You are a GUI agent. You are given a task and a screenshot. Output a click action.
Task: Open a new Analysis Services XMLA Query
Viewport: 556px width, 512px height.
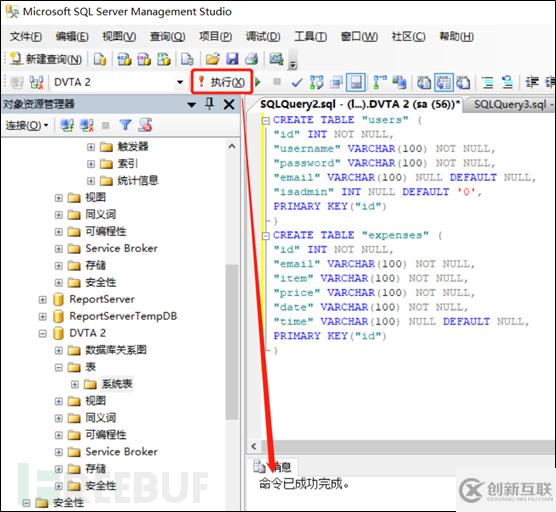(164, 59)
